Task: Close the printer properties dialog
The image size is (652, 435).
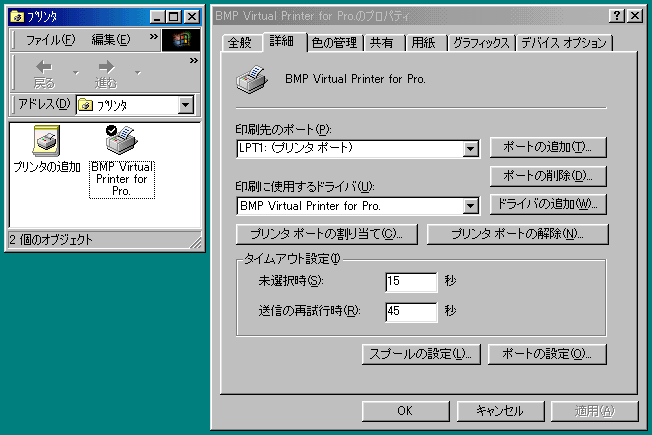Action: [x=635, y=16]
